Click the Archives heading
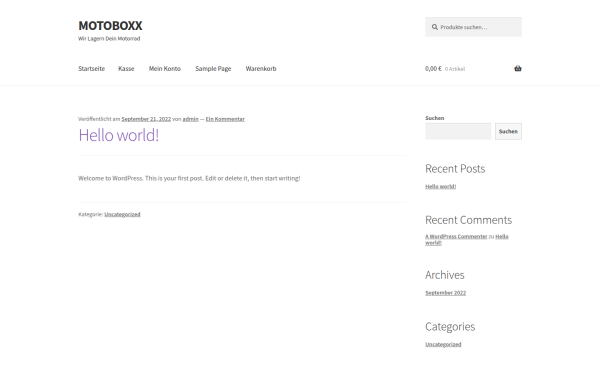Image resolution: width=600 pixels, height=375 pixels. tap(445, 275)
